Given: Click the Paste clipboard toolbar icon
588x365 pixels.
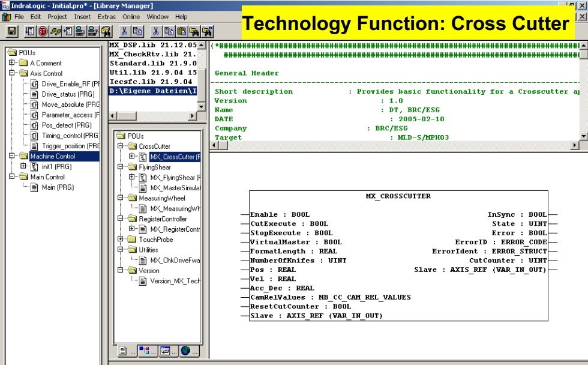Looking at the screenshot, I should [181, 31].
